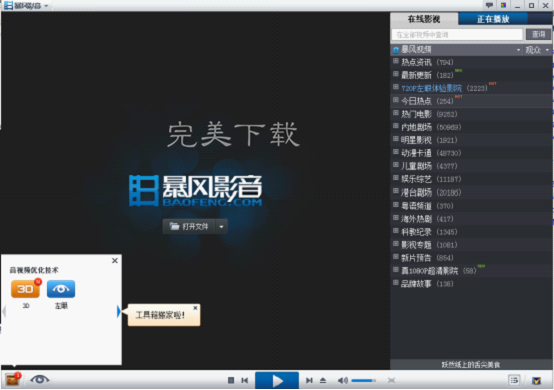The image size is (554, 390).
Task: Expand the 动漫卡通 category
Action: (396, 152)
